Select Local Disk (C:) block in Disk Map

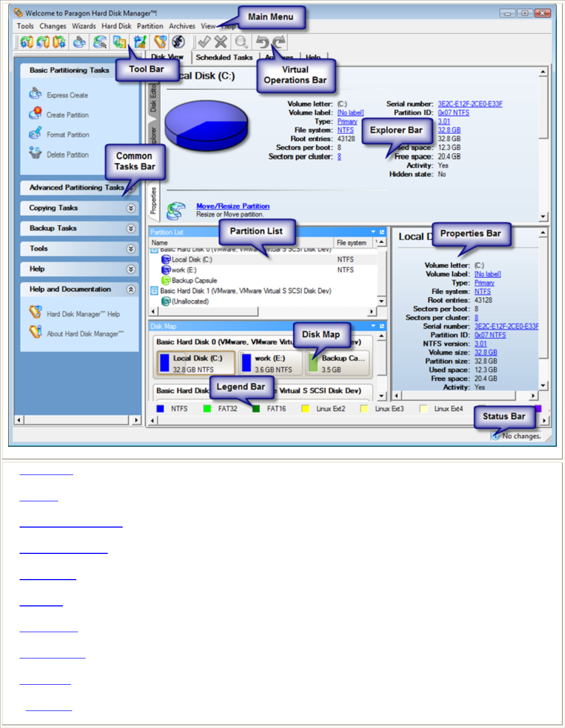pos(196,363)
